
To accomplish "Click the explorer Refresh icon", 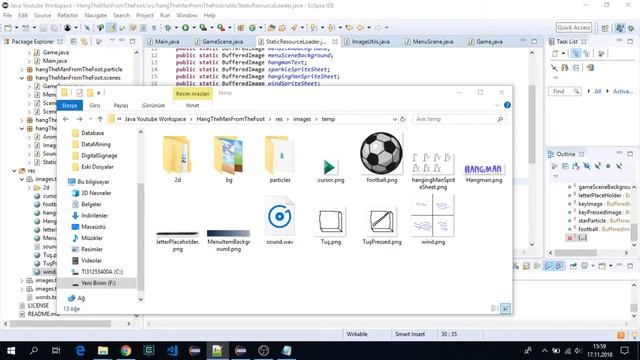I will 403,119.
